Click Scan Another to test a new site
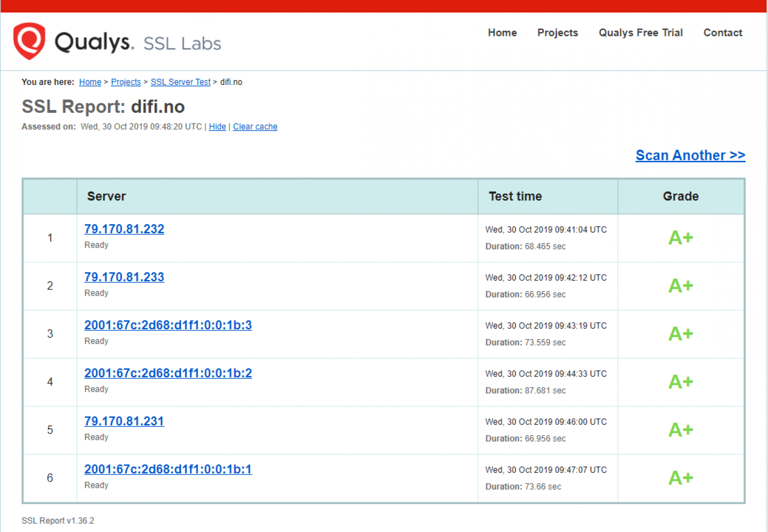The height and width of the screenshot is (532, 768). [x=690, y=155]
